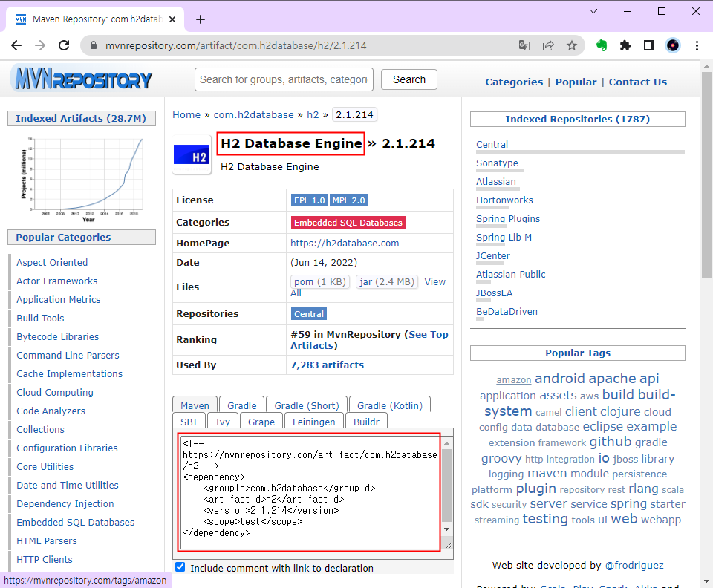Image resolution: width=713 pixels, height=588 pixels.
Task: Switch to the Gradle tab
Action: (x=242, y=405)
